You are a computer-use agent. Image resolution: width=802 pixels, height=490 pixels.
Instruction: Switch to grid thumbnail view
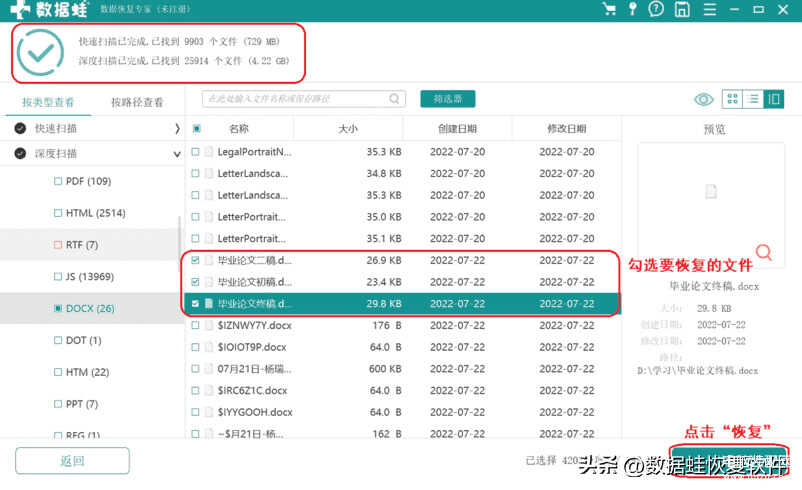coord(732,99)
